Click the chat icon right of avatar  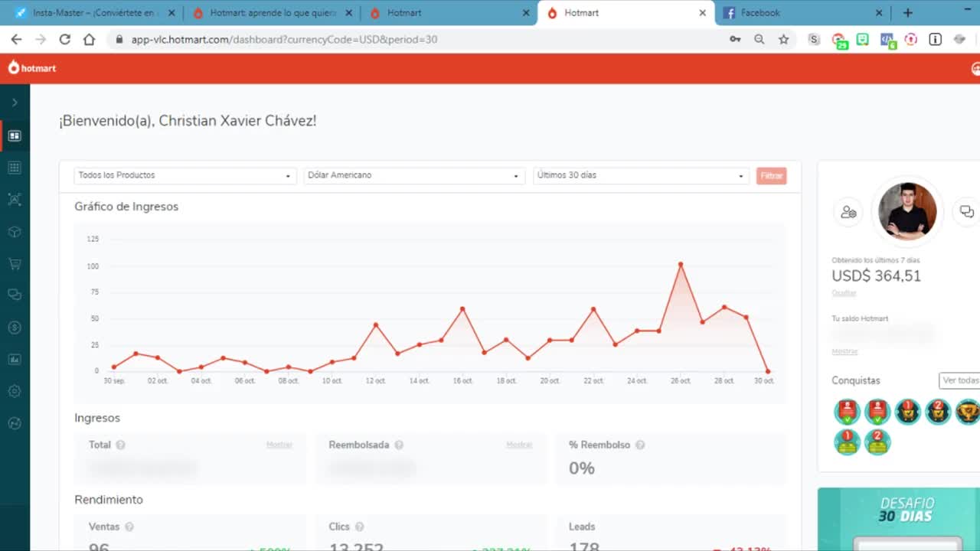[966, 212]
